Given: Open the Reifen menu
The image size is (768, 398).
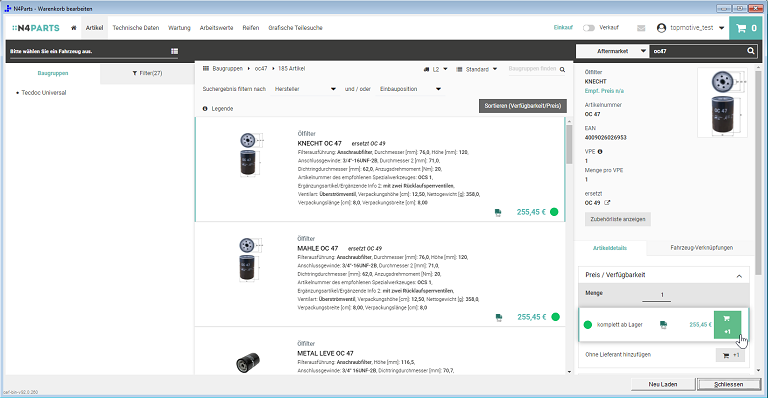Looking at the screenshot, I should (x=251, y=28).
